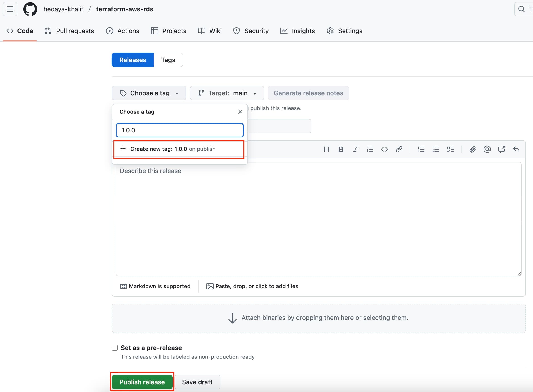533x392 pixels.
Task: Expand the Target: main branch dropdown
Action: (x=227, y=93)
